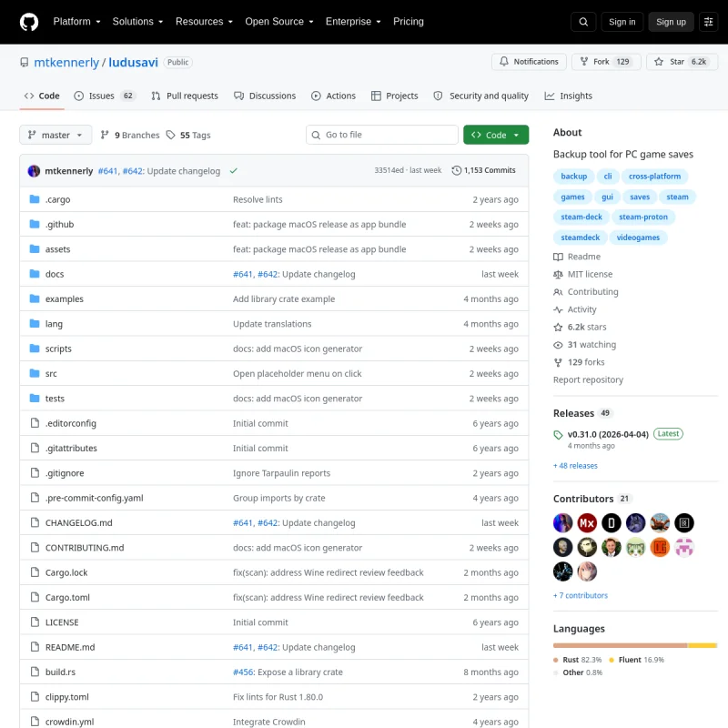The height and width of the screenshot is (728, 728).
Task: Open the 1,153 Commits link
Action: pyautogui.click(x=484, y=170)
